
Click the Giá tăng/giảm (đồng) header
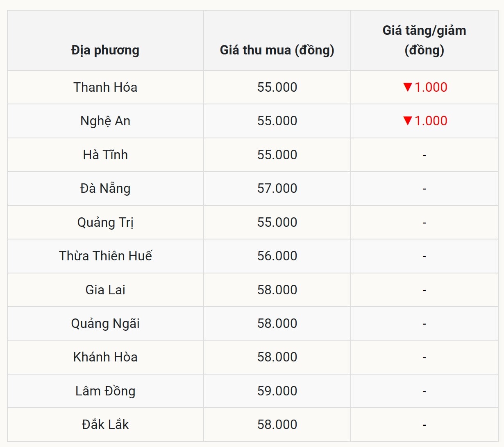[x=424, y=40]
